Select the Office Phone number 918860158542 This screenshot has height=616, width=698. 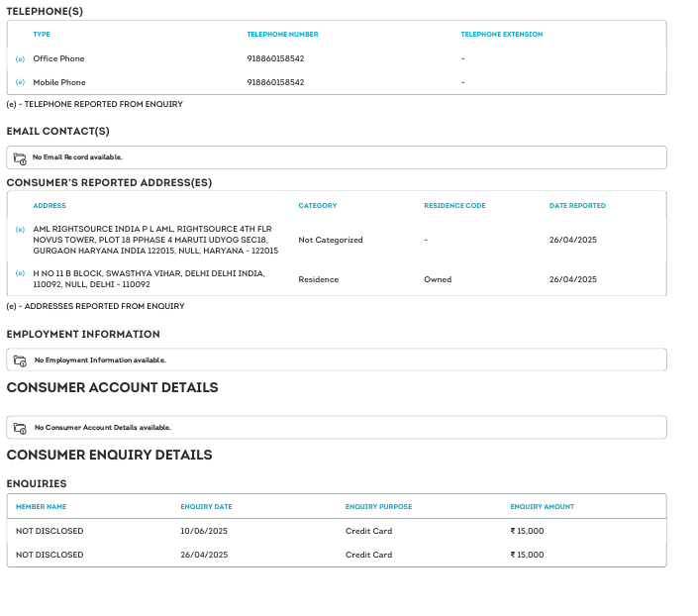click(x=275, y=59)
